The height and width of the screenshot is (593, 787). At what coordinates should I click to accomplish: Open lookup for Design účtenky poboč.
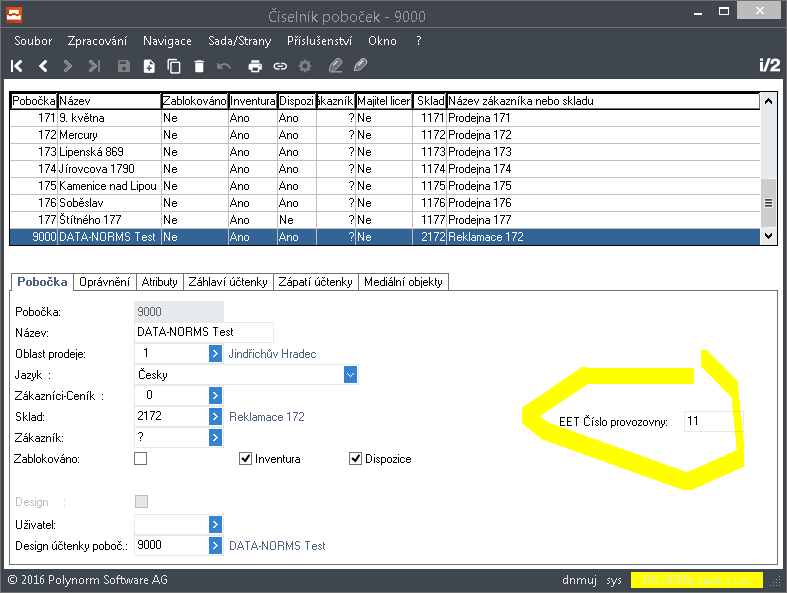point(215,545)
